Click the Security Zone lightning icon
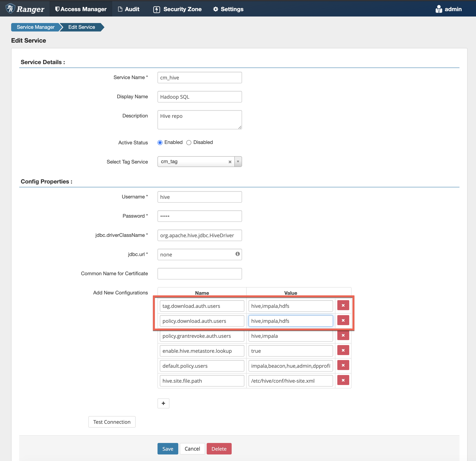 pos(157,9)
